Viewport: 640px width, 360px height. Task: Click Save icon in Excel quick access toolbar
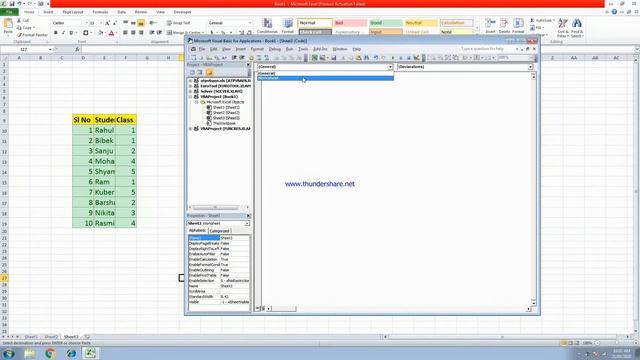tap(12, 4)
